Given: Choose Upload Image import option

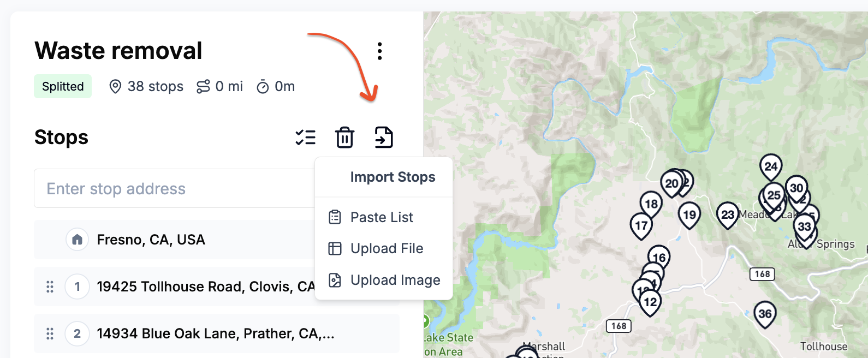Looking at the screenshot, I should 395,280.
